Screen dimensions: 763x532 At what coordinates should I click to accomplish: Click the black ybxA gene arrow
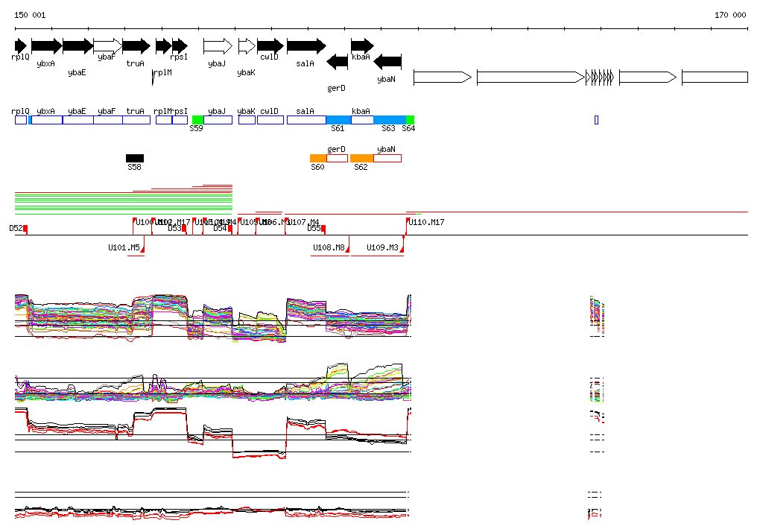pyautogui.click(x=46, y=46)
